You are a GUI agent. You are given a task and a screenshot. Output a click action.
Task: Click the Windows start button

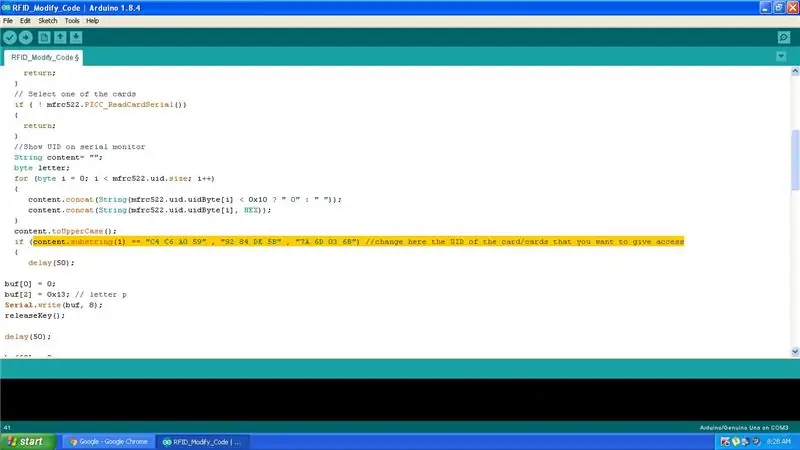(x=27, y=442)
